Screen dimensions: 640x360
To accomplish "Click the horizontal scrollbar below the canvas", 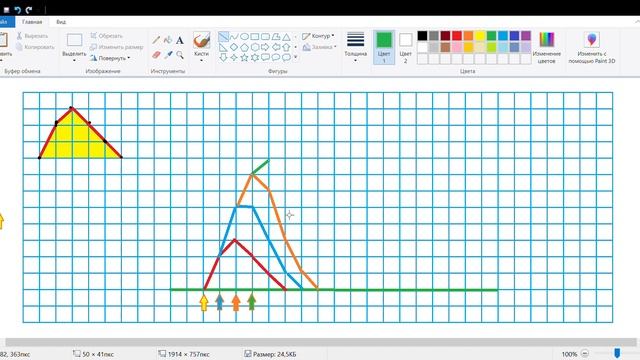I will 320,342.
